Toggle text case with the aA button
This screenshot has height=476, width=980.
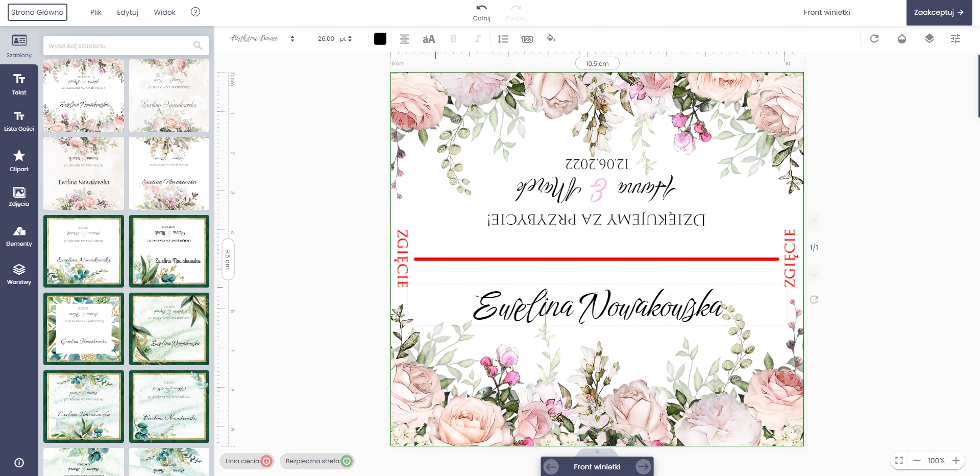pos(429,39)
